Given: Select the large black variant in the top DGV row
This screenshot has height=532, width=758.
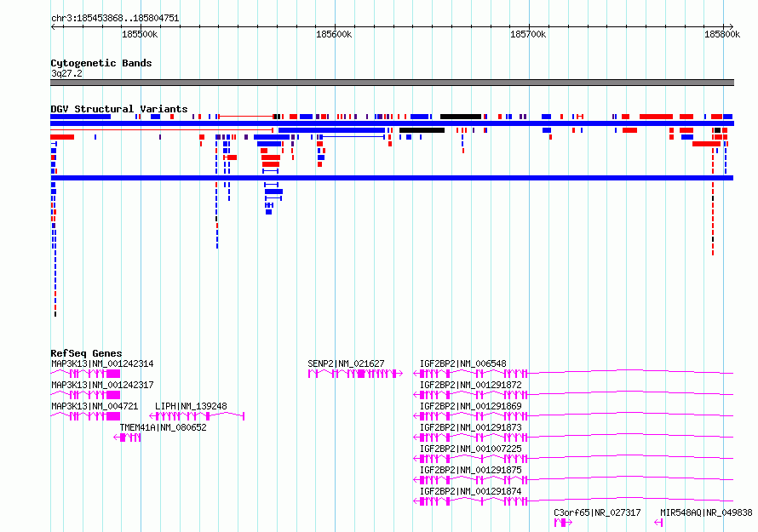Looking at the screenshot, I should [x=461, y=117].
